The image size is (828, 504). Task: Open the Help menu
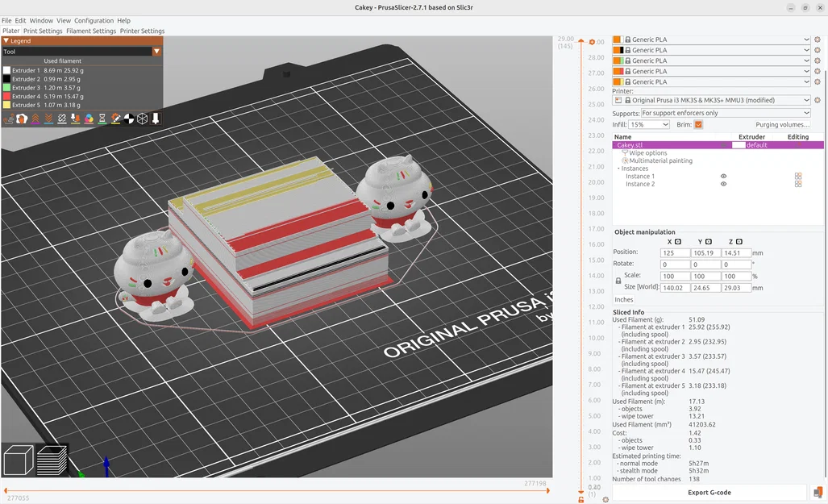(x=123, y=21)
